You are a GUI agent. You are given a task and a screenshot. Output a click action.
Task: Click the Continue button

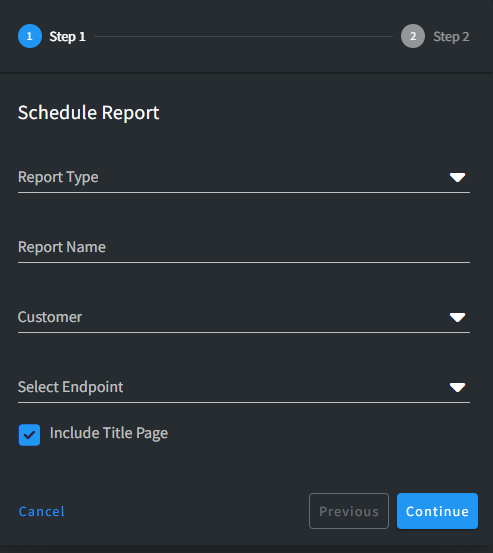click(437, 511)
